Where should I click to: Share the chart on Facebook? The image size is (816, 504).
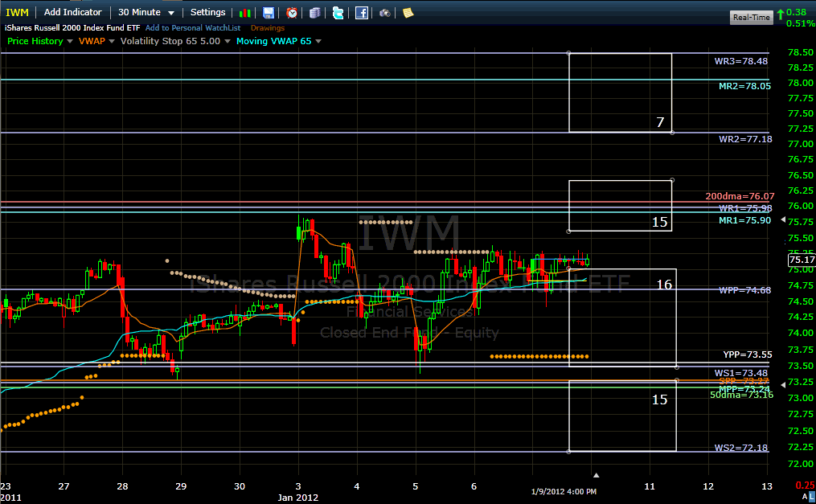coord(362,13)
